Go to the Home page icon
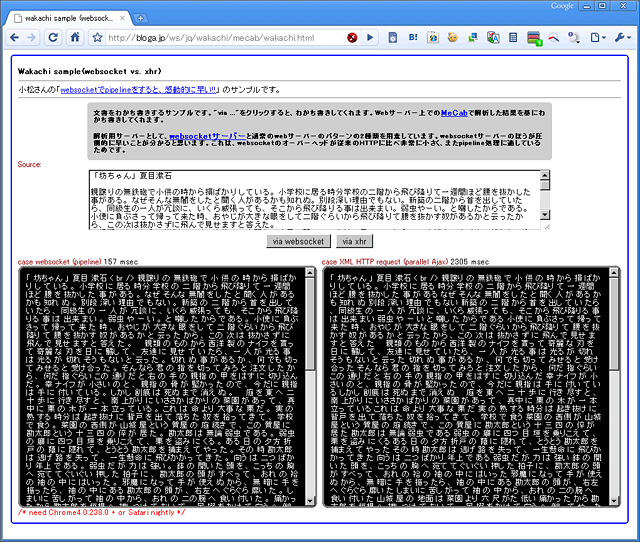640x542 pixels. [x=75, y=38]
